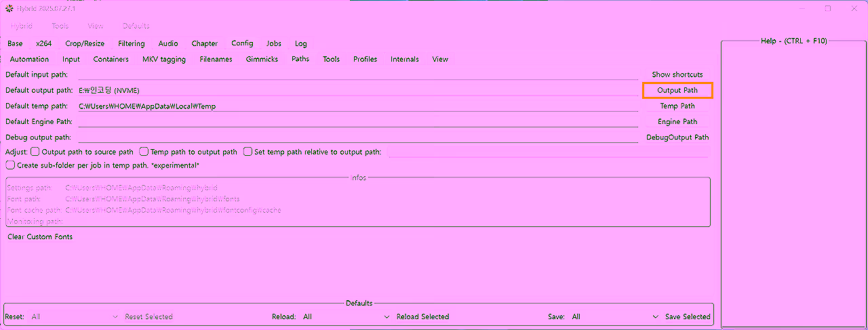The width and height of the screenshot is (868, 330).
Task: Click the Show shortcuts button
Action: click(677, 74)
